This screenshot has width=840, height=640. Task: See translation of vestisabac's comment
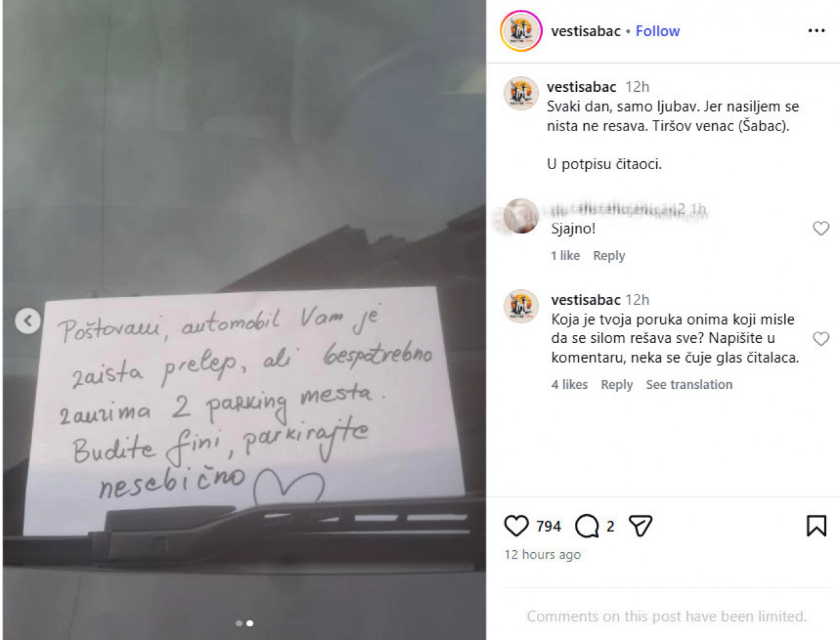click(689, 384)
